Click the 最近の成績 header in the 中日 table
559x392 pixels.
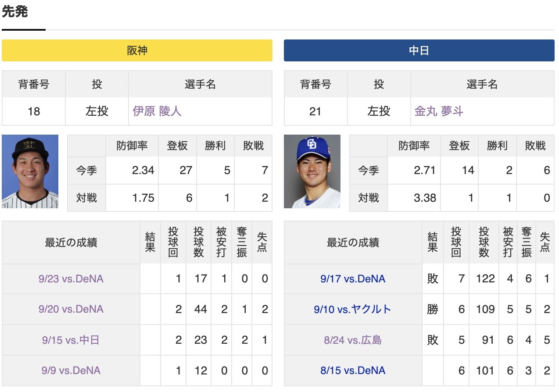tap(353, 242)
